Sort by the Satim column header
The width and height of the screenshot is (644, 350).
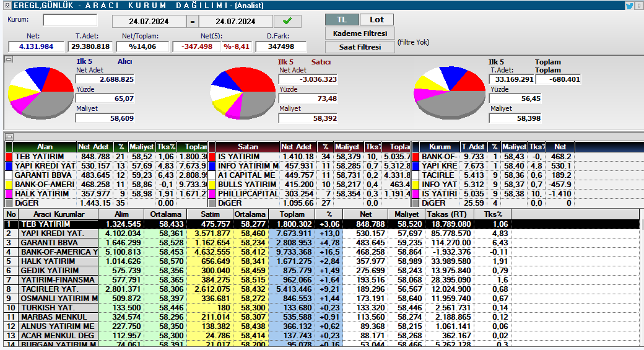210,214
